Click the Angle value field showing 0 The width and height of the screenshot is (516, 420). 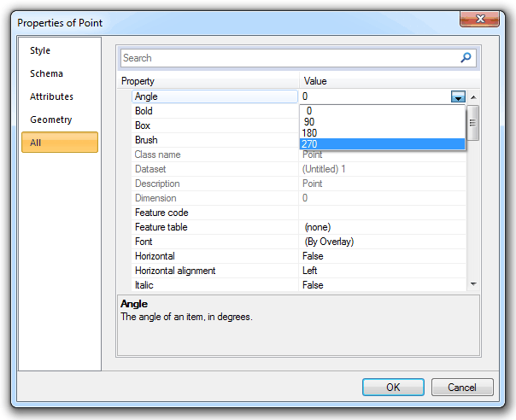pyautogui.click(x=375, y=96)
